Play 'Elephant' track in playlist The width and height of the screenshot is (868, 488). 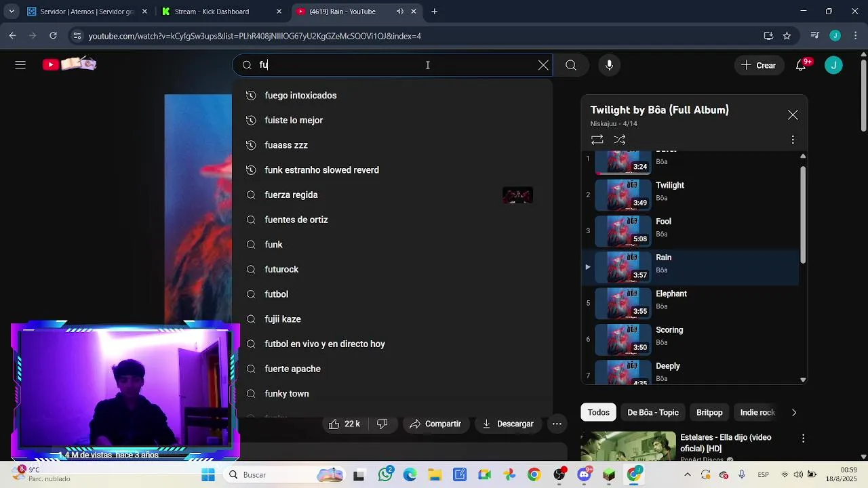tap(690, 303)
